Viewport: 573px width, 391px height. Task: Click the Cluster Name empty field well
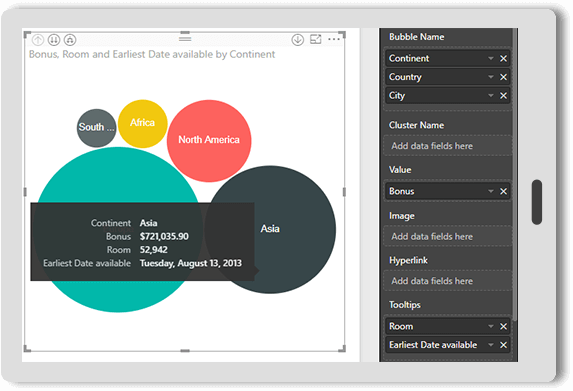click(x=447, y=146)
